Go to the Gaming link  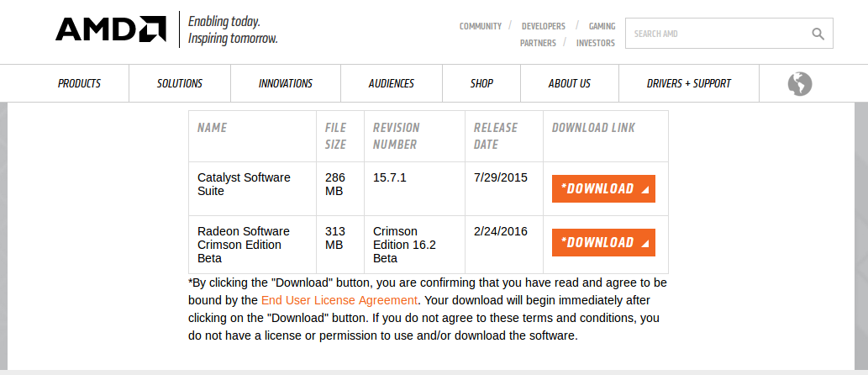pos(602,26)
